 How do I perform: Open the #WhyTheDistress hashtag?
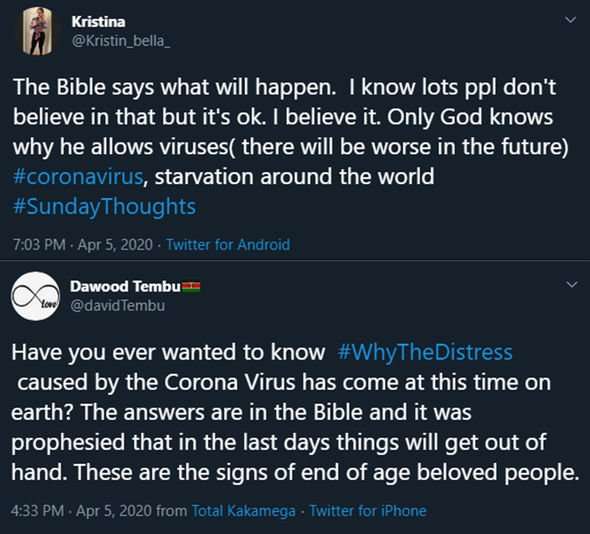425,352
